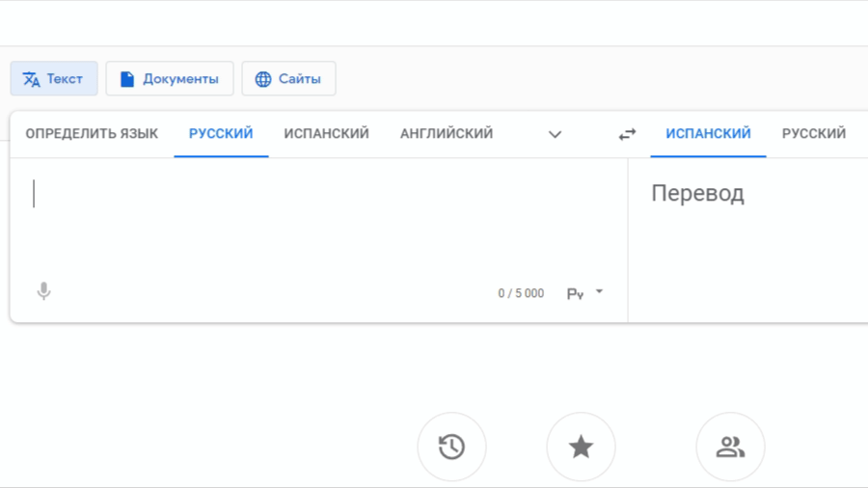Select ИСПАНСКИЙ as the source language

coord(327,133)
